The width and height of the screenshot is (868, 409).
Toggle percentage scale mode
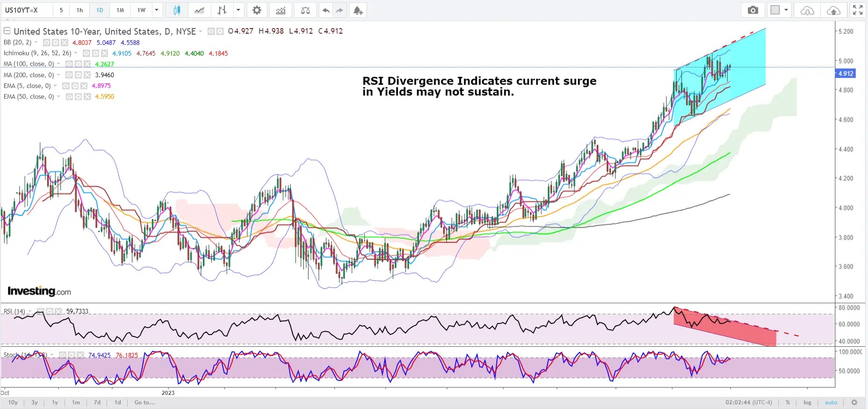click(788, 402)
